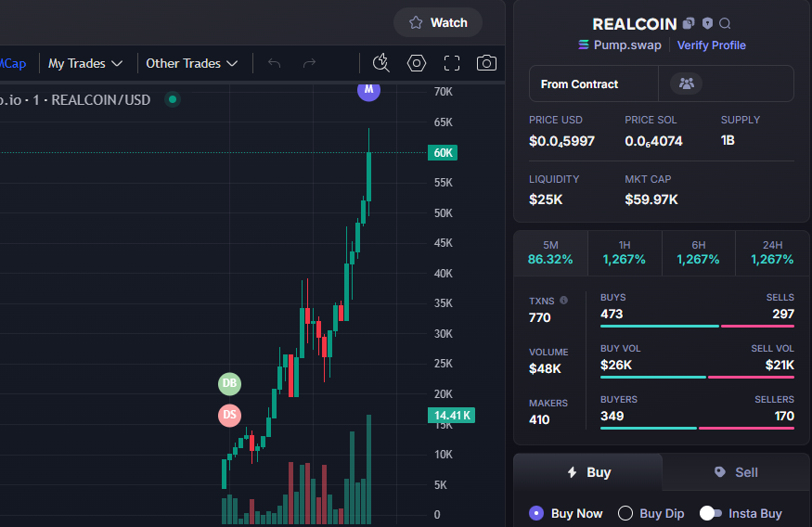
Task: Undo last chart action arrow
Action: point(274,63)
